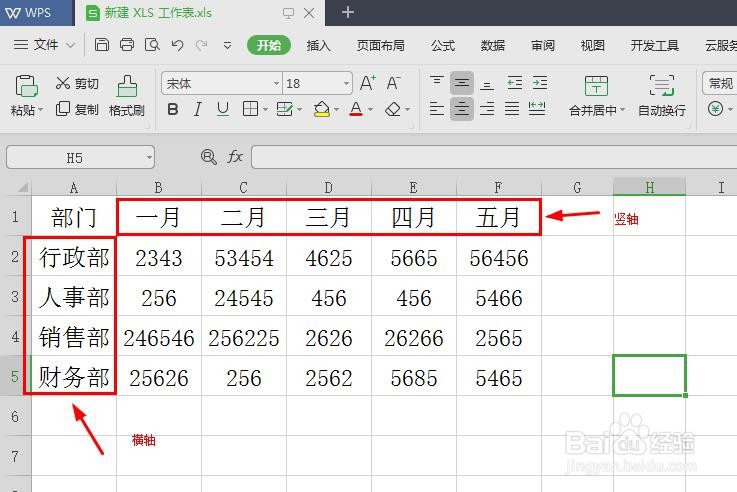Click the Name Box showing H5
737x492 pixels.
click(x=80, y=157)
